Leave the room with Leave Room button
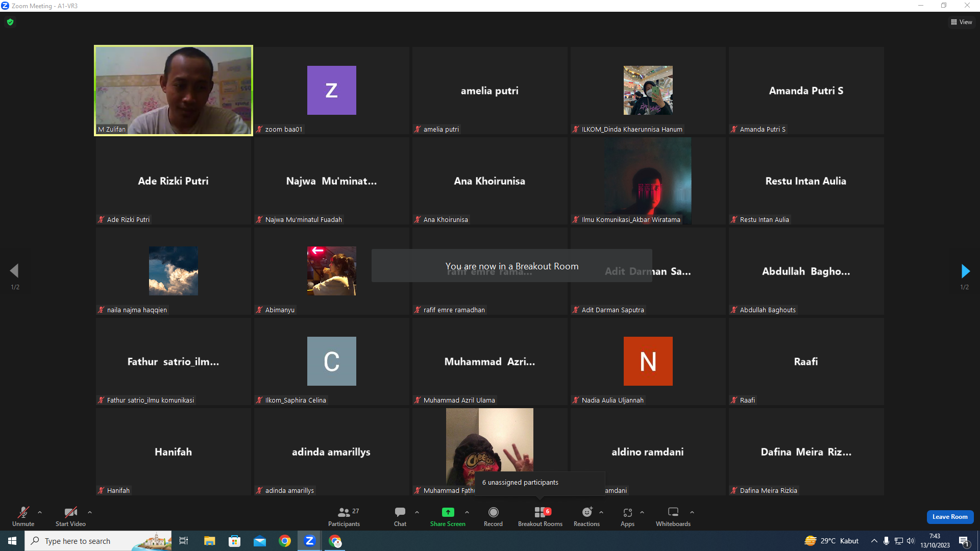Screen dimensions: 980x551 [950, 517]
